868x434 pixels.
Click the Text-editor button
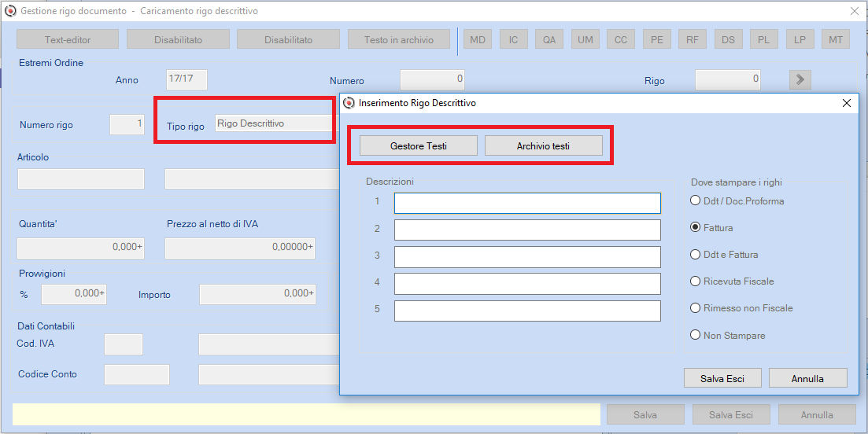coord(68,39)
